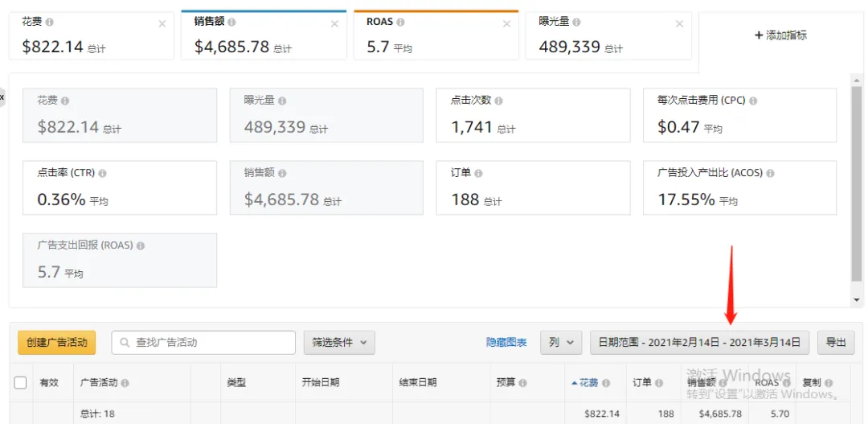Sort by 类型 column header
The width and height of the screenshot is (868, 424).
[236, 383]
